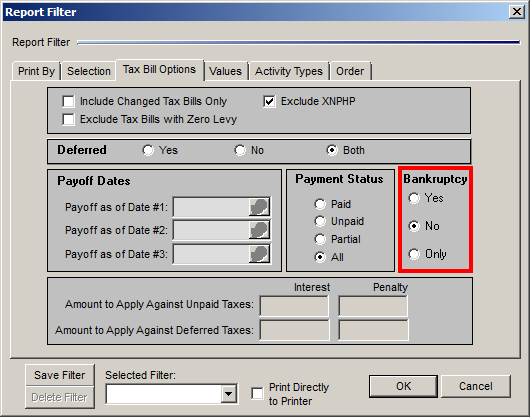Open date picker for Payoff Date #2
This screenshot has width=530, height=417.
pyautogui.click(x=259, y=230)
